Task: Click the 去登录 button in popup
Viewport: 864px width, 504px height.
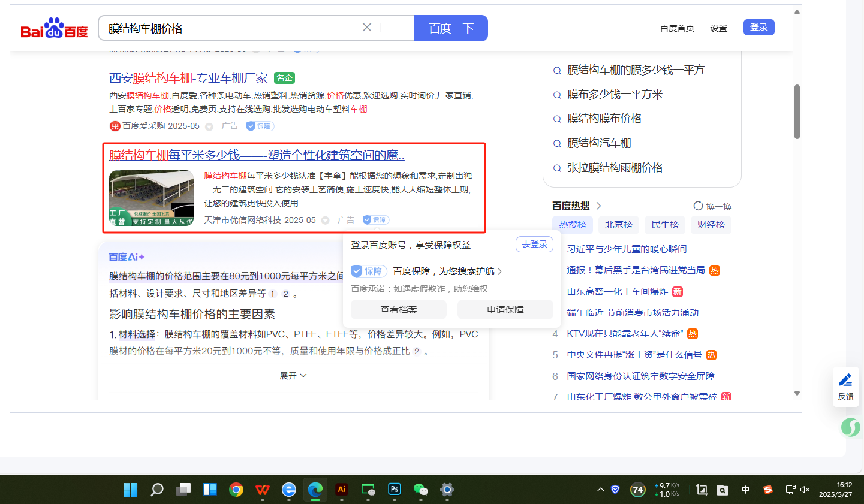Action: coord(534,245)
